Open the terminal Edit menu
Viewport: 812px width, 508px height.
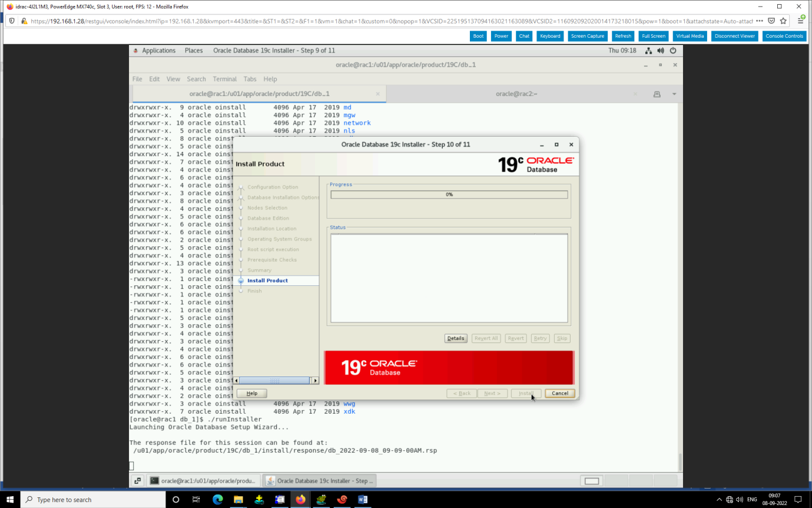pyautogui.click(x=154, y=79)
